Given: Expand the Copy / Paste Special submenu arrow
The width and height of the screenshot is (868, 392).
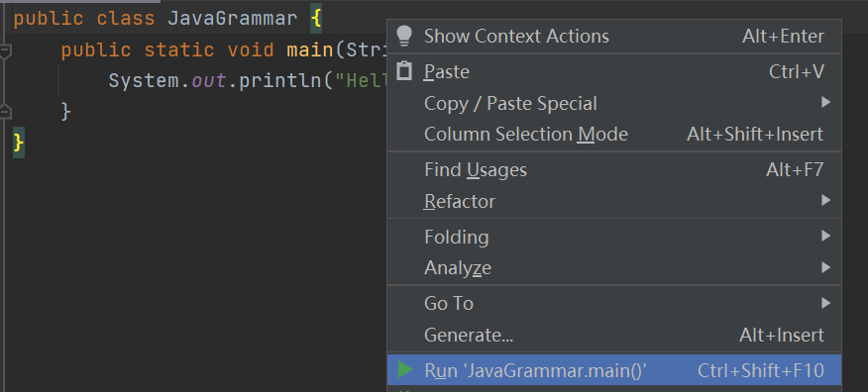Looking at the screenshot, I should point(826,102).
